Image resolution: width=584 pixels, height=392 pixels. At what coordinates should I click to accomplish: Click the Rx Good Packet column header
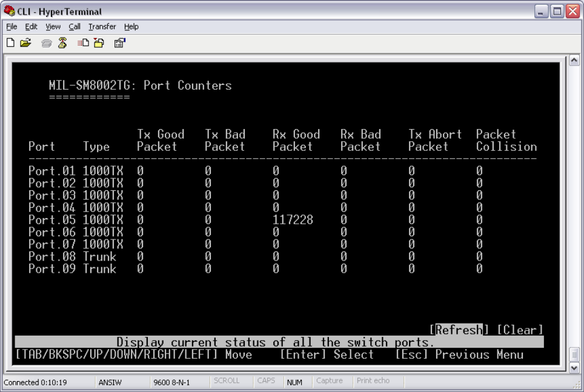pyautogui.click(x=296, y=140)
